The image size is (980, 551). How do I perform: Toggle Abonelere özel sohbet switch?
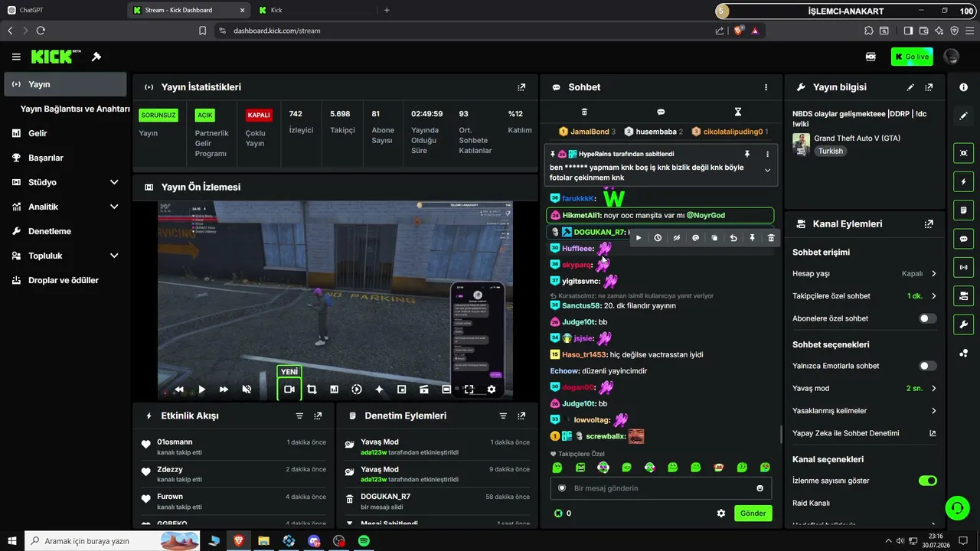coord(927,318)
